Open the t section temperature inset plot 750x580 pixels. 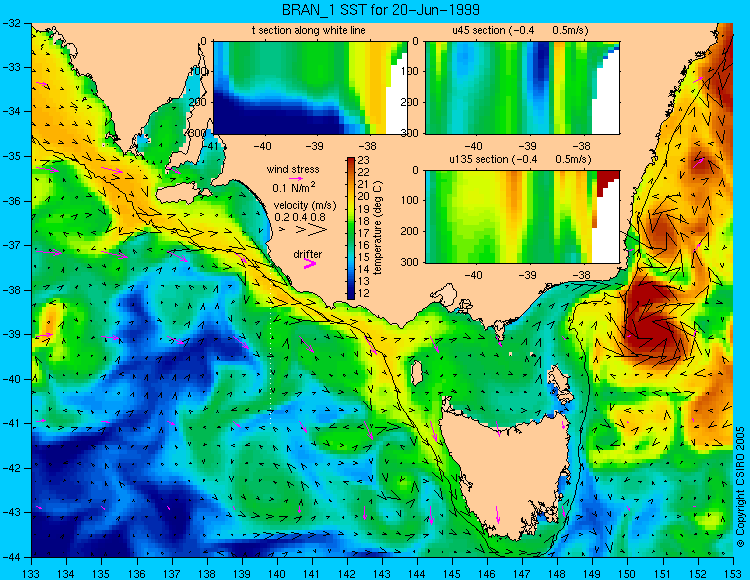tap(310, 88)
